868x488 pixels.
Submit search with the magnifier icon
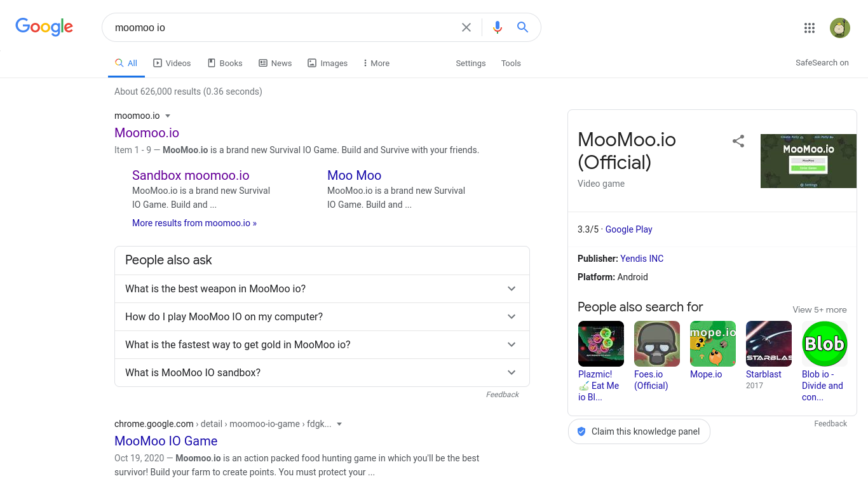tap(522, 27)
